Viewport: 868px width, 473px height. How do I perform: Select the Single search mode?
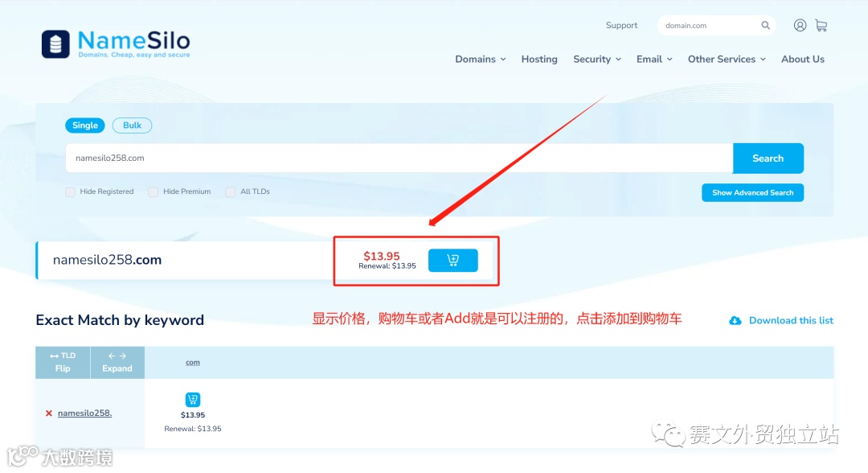coord(84,125)
